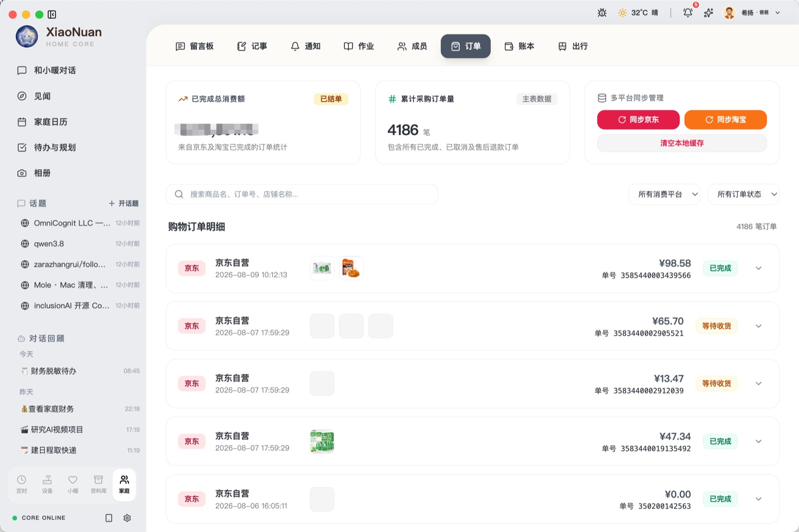Viewport: 799px width, 532px height.
Task: Click the sparkles AI icon
Action: point(709,13)
